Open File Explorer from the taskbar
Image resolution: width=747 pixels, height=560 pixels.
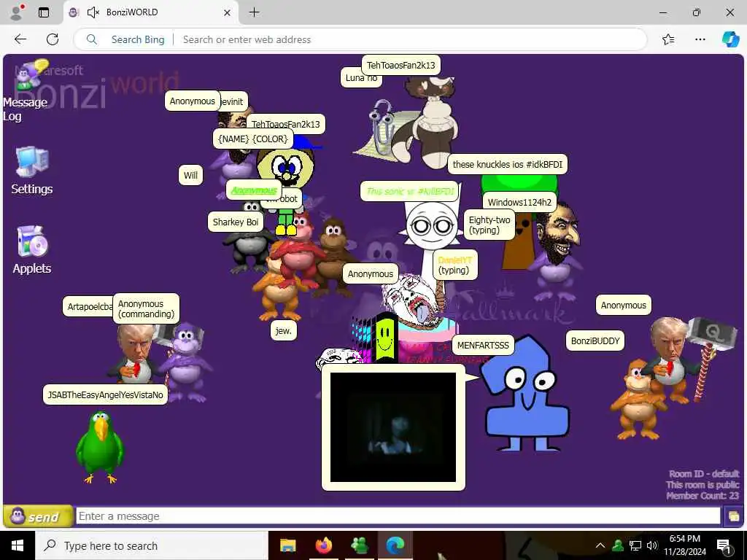tap(287, 545)
